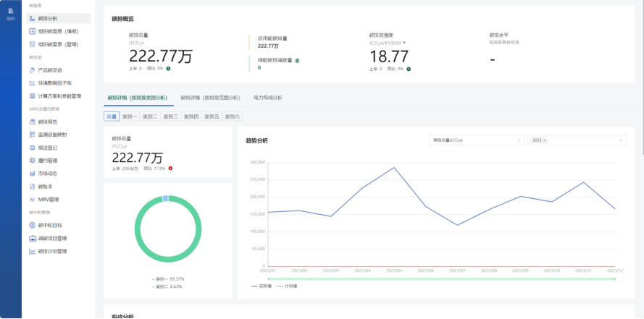Open 产品碳足迹 via its sidebar icon
Image resolution: width=644 pixels, height=319 pixels.
coord(32,70)
